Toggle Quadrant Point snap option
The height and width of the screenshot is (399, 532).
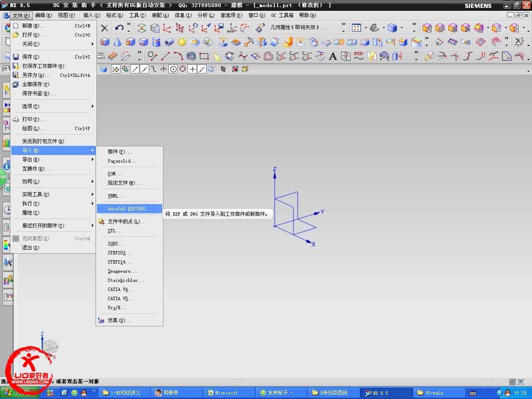pos(182,69)
